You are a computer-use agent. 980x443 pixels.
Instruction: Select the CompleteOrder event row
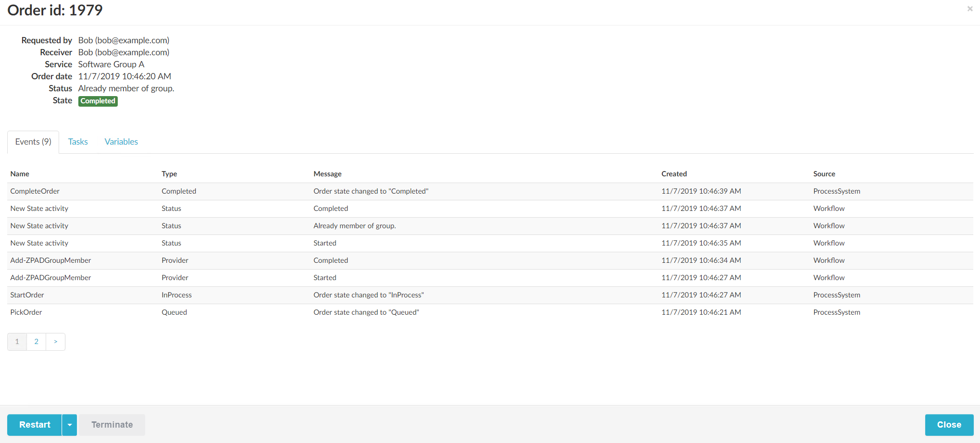(35, 191)
